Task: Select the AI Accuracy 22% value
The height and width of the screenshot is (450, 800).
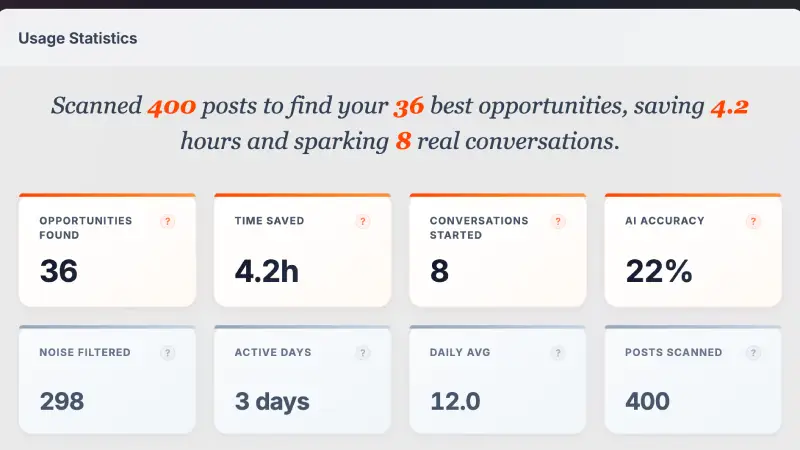Action: [x=659, y=271]
